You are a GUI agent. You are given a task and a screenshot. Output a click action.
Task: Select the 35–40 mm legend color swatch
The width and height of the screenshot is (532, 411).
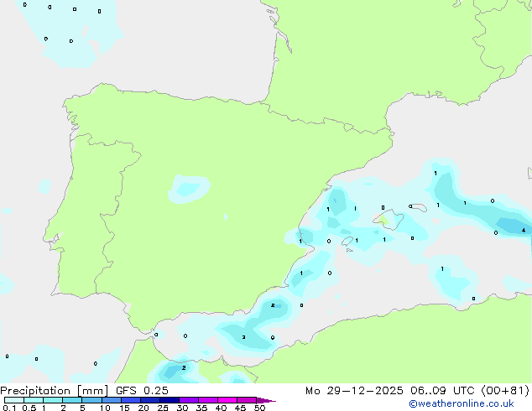[208, 400]
